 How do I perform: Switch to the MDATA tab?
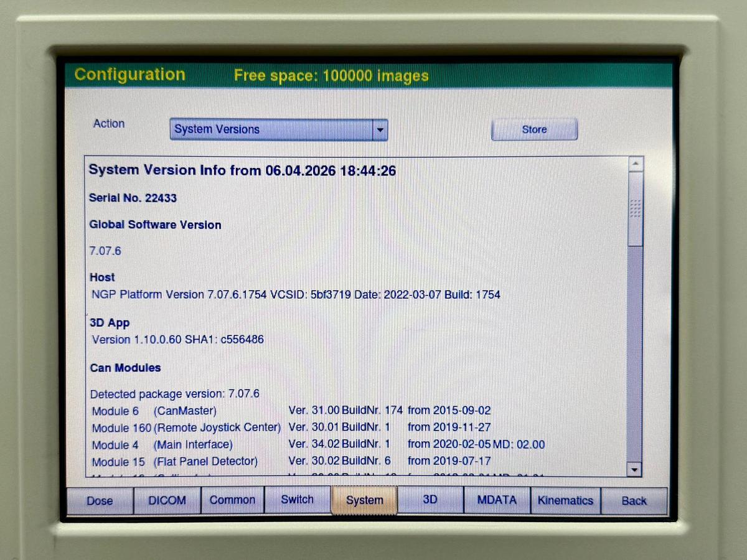[497, 500]
